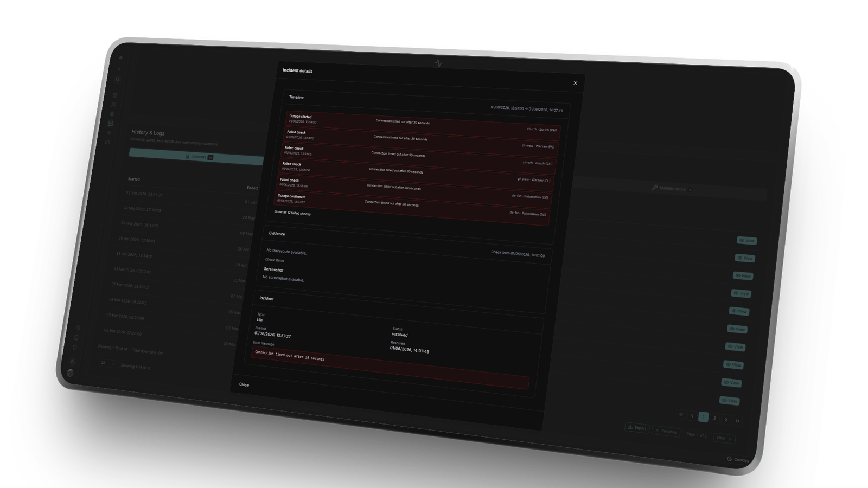Jump to last page with double-right chevron

pyautogui.click(x=738, y=421)
